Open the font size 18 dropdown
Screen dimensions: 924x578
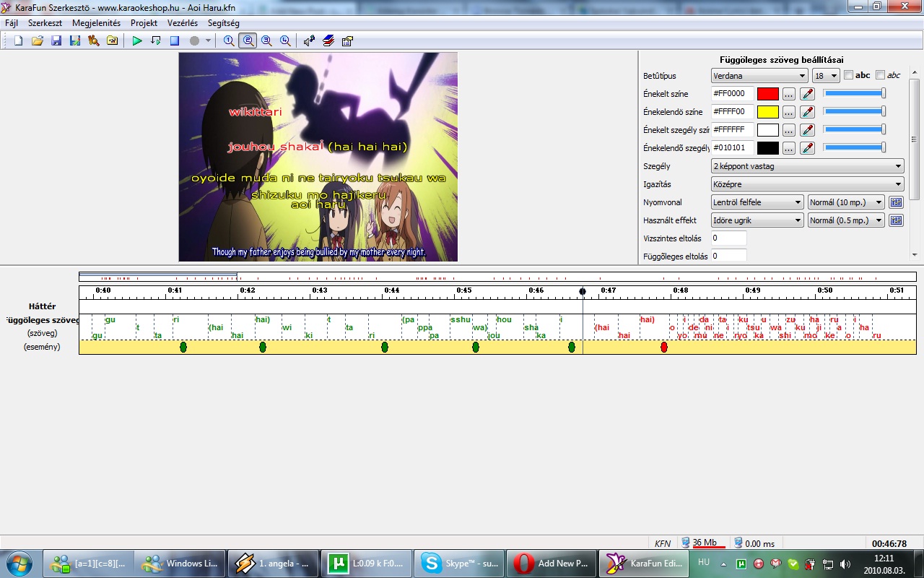click(826, 76)
